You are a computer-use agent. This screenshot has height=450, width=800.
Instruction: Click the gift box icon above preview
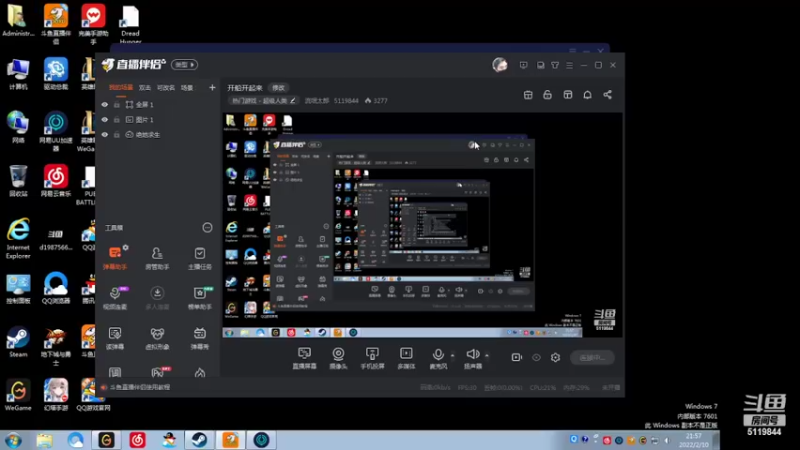pos(528,95)
